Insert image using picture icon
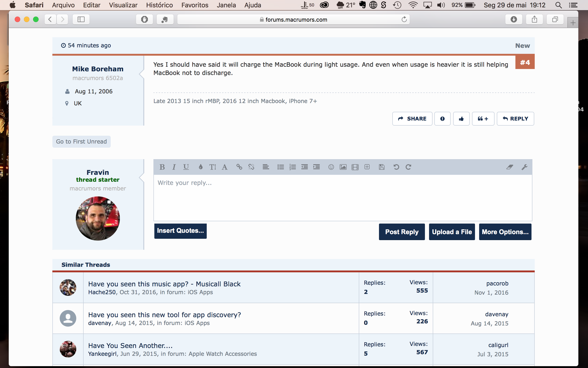The width and height of the screenshot is (588, 368). pos(343,167)
